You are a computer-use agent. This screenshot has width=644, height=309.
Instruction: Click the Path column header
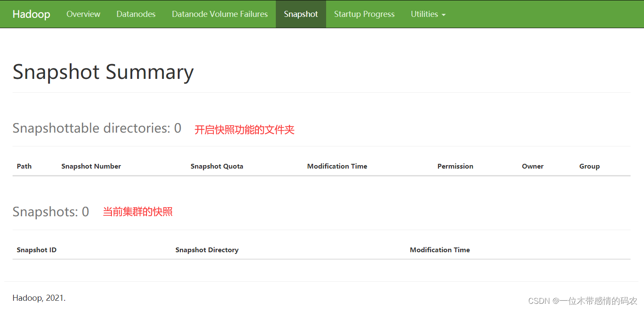point(24,166)
